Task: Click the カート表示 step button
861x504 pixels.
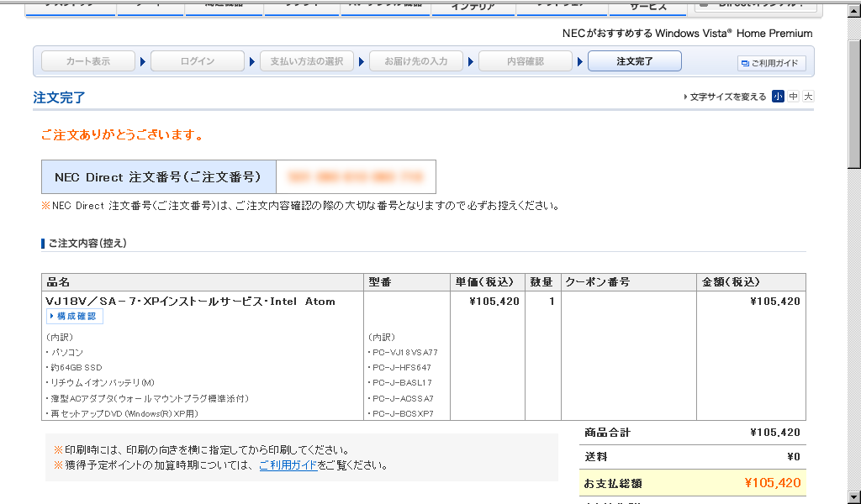Action: (x=87, y=60)
